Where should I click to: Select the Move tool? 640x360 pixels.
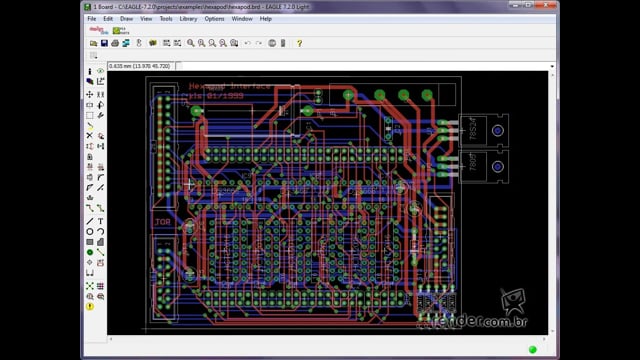pyautogui.click(x=90, y=95)
